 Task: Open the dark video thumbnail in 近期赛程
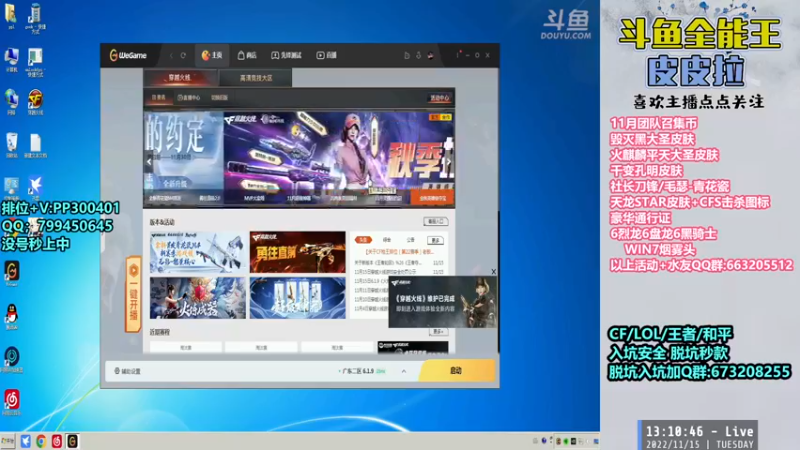coord(413,347)
